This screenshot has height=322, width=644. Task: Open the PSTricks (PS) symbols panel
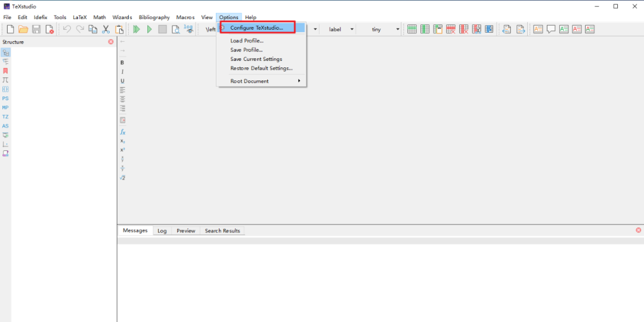coord(5,98)
